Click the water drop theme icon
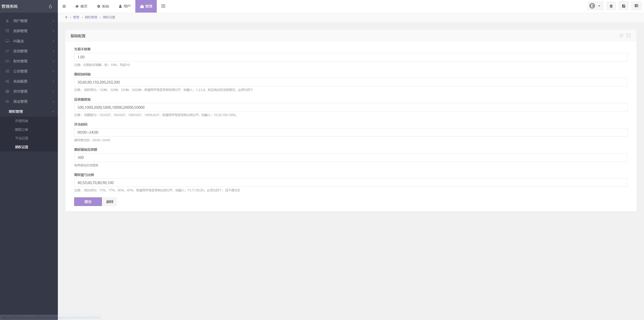Screen dimensions: 644x320 coord(50,7)
